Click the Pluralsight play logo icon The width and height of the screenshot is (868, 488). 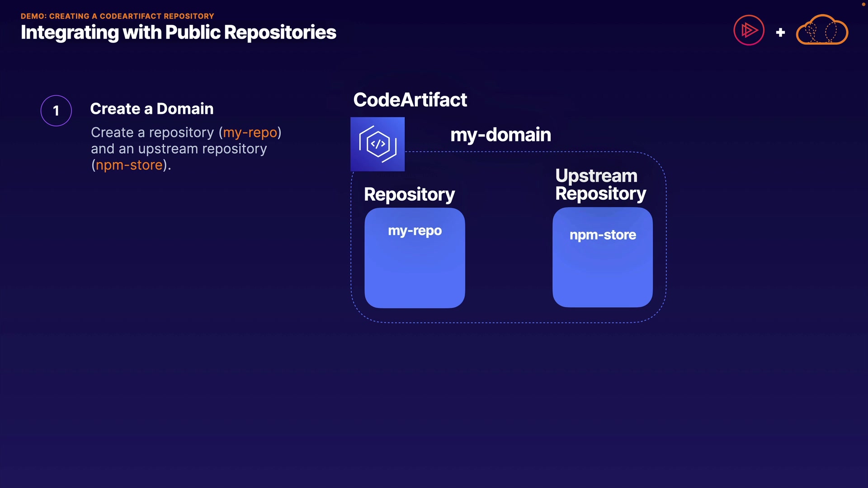[x=749, y=30]
